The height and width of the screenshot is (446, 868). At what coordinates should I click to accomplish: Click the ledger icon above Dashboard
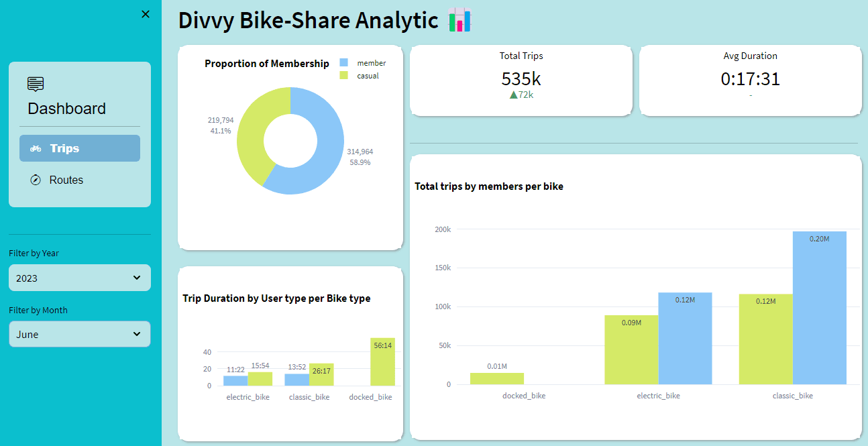pyautogui.click(x=35, y=84)
